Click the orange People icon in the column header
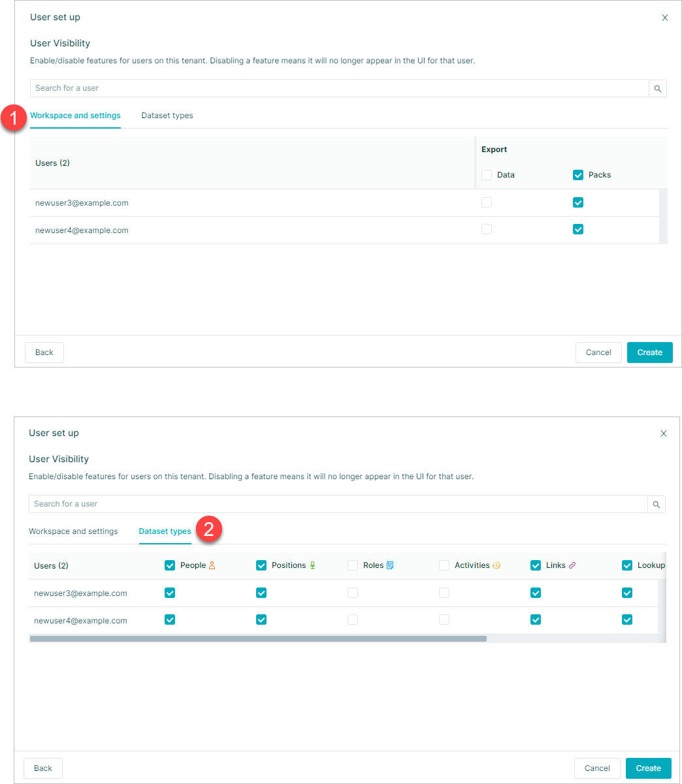Screen dimensions: 682x784 click(x=212, y=565)
